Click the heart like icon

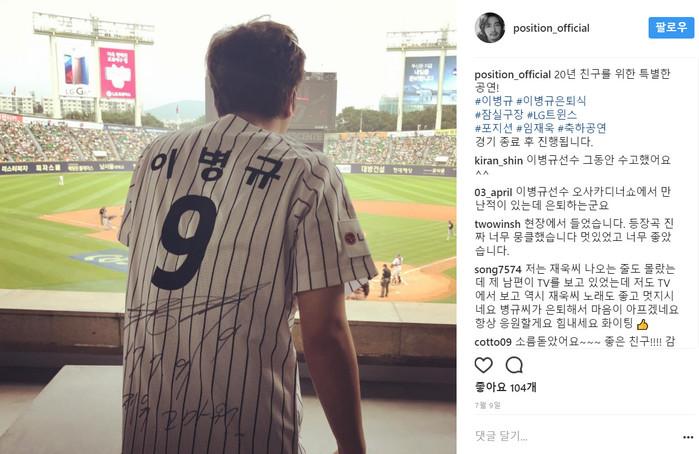[483, 365]
